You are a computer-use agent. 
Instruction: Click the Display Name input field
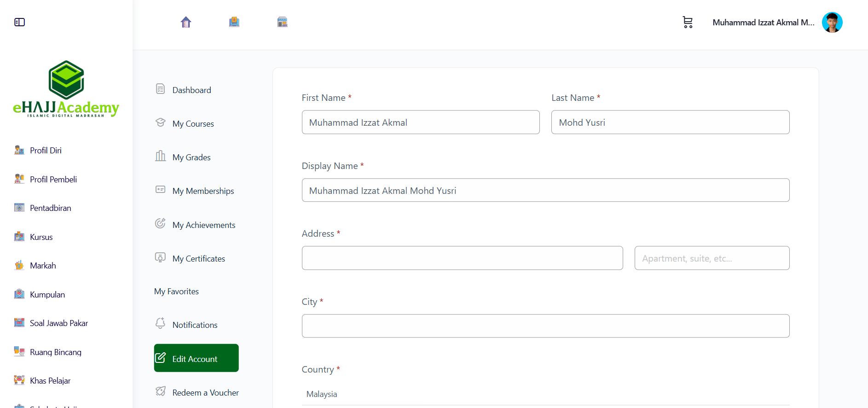coord(546,190)
